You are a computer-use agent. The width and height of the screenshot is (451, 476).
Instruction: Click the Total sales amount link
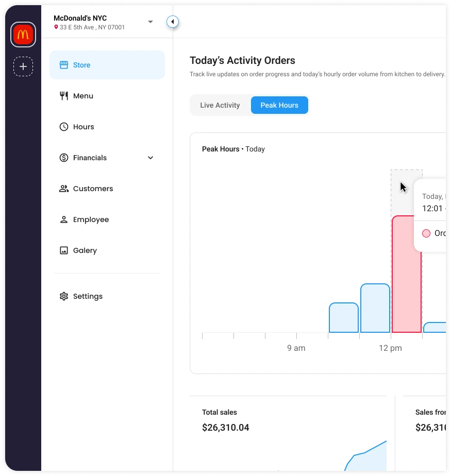coord(226,428)
